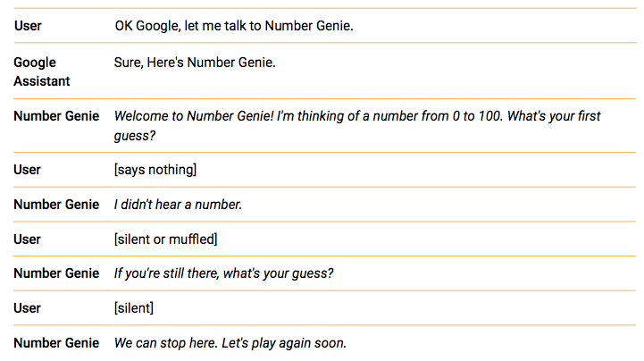The image size is (644, 361).
Task: Click 'User' label beside '[silent or muffled]'
Action: [27, 239]
